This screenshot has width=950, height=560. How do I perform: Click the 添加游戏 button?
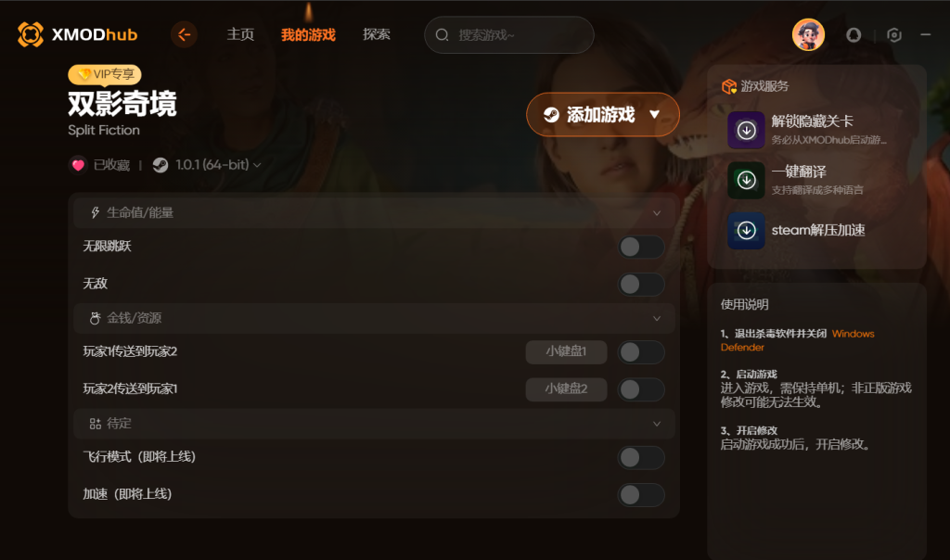[x=603, y=114]
